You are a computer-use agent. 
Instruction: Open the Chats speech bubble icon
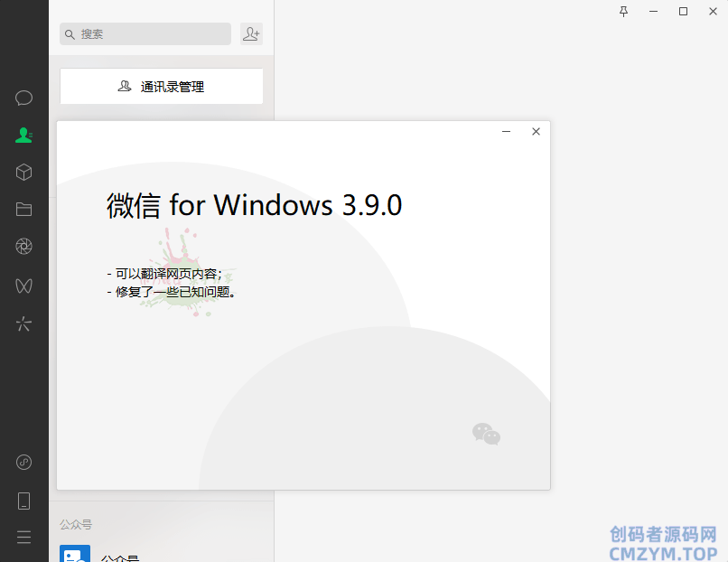[x=23, y=98]
